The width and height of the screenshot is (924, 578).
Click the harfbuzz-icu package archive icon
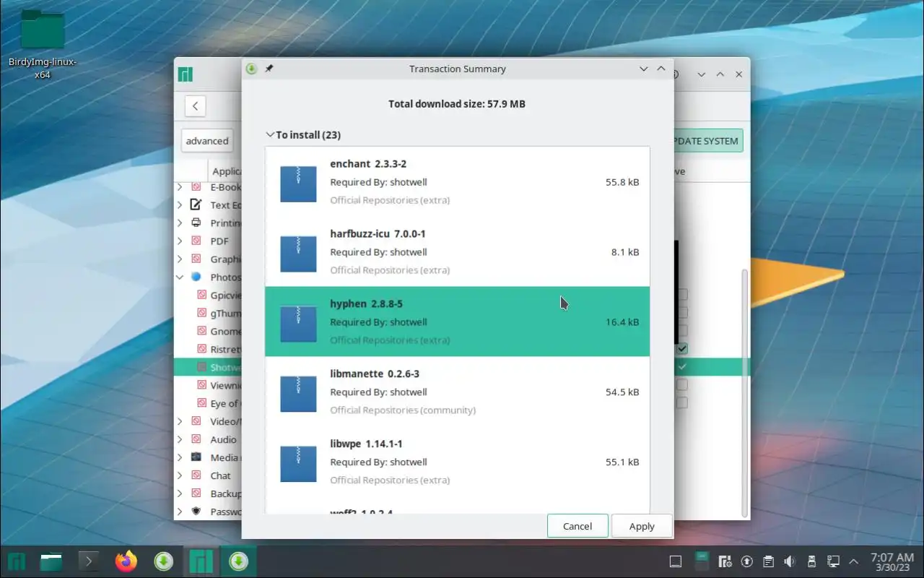pyautogui.click(x=298, y=254)
